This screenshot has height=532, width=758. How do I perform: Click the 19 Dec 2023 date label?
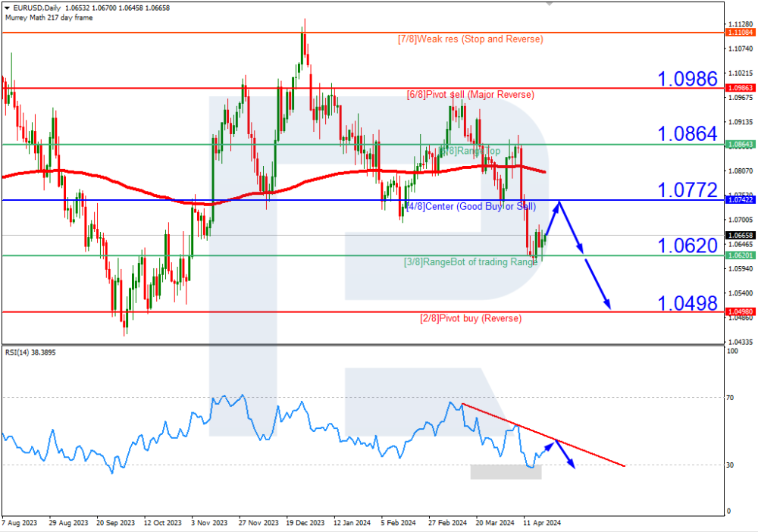tap(305, 523)
